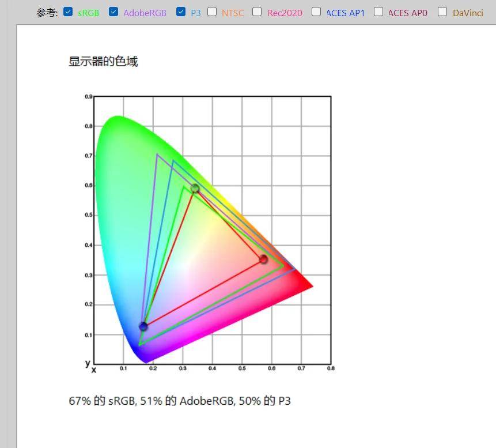
Task: Click the DaVinci label text
Action: (468, 13)
